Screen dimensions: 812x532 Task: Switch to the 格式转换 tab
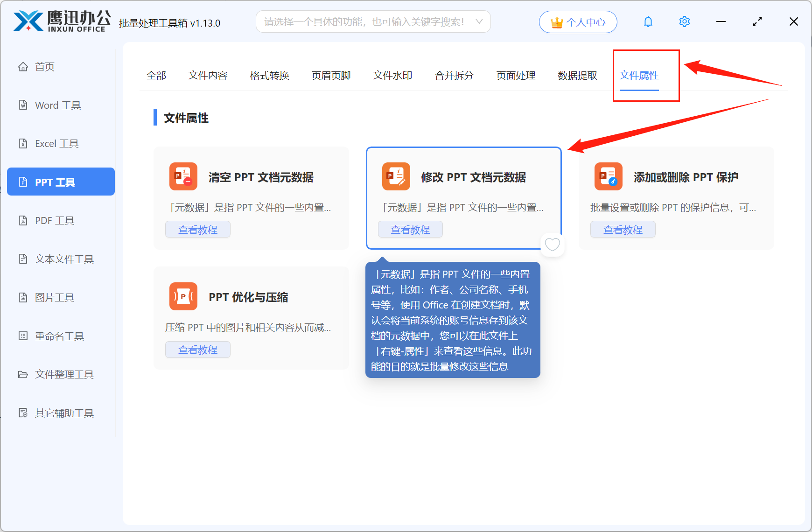point(269,76)
